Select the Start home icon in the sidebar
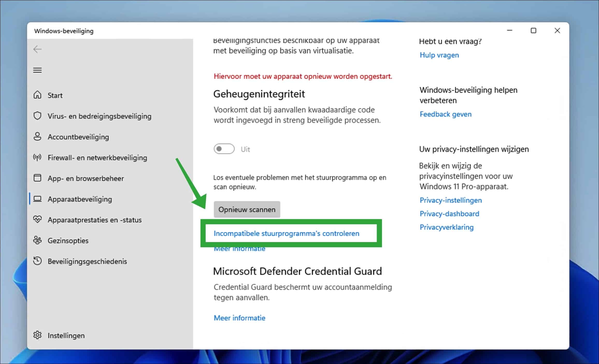This screenshot has width=599, height=364. [x=38, y=95]
